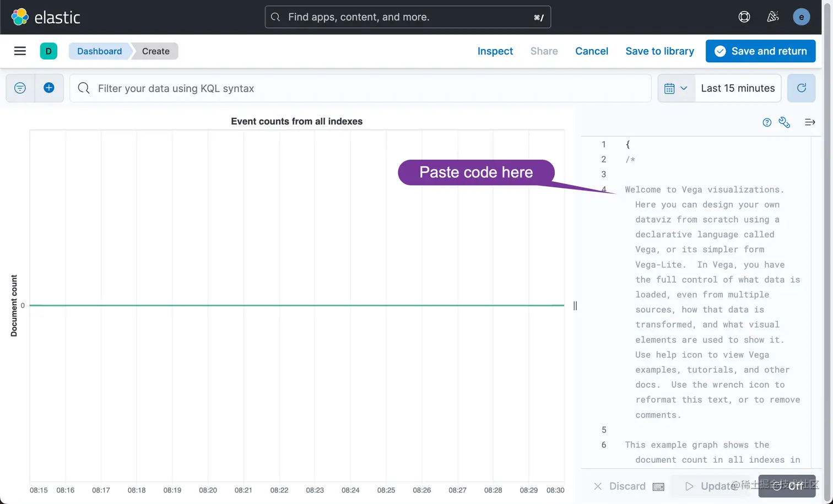Open the Last 15 minutes picker

coord(738,88)
